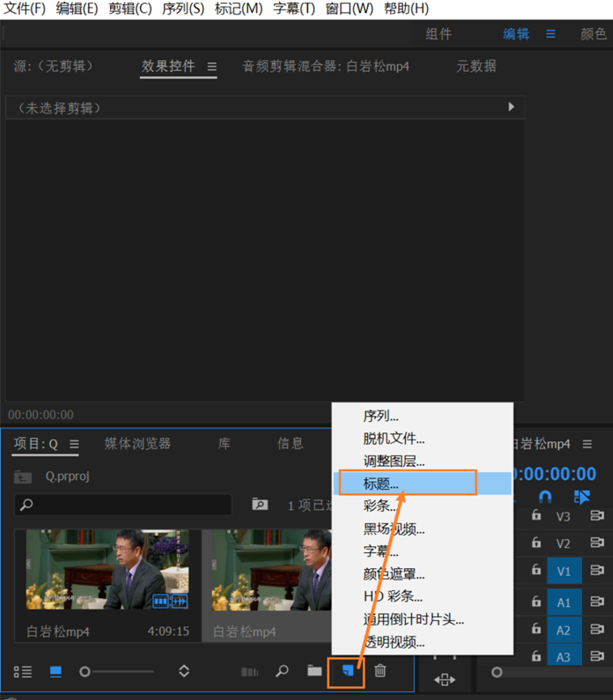
Task: Open the Effect Controls panel menu
Action: pos(212,66)
